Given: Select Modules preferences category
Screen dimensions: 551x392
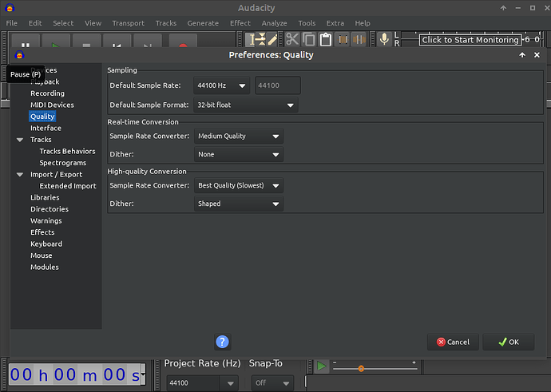Looking at the screenshot, I should coord(44,267).
